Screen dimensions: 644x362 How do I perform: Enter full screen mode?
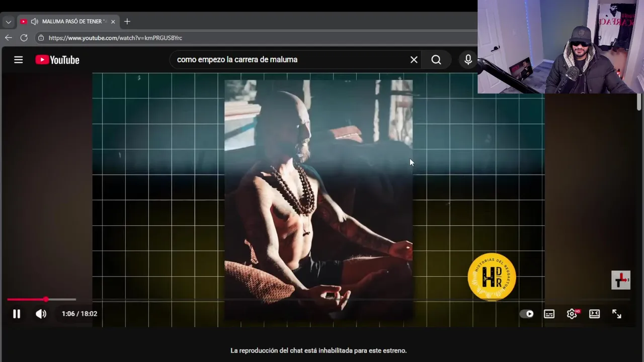[617, 314]
